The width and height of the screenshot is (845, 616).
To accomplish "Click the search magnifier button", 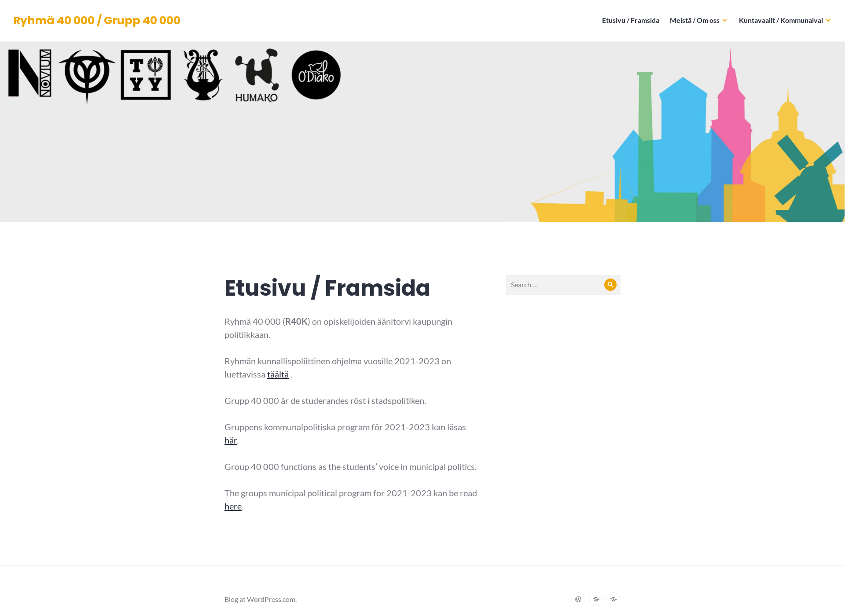I will pyautogui.click(x=611, y=285).
